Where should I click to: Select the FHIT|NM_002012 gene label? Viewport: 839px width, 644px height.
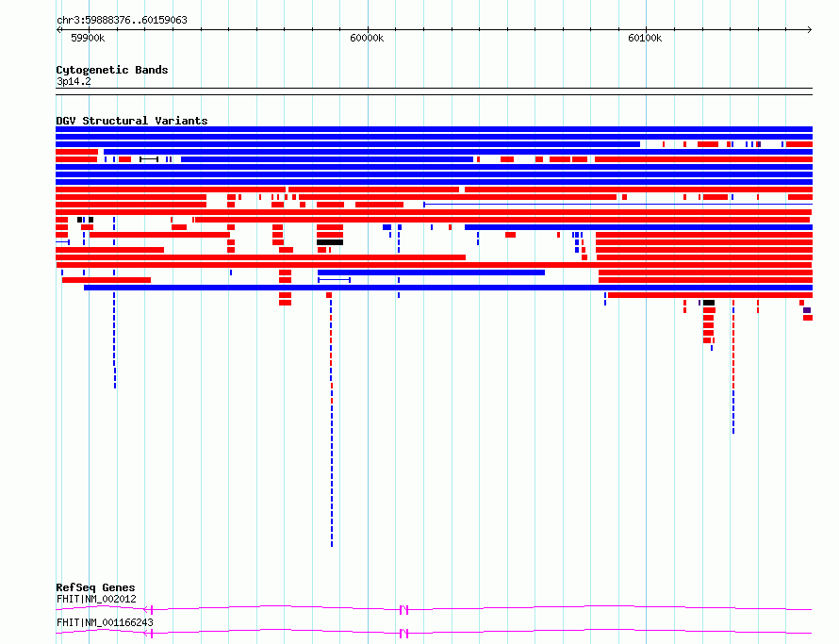pos(96,599)
